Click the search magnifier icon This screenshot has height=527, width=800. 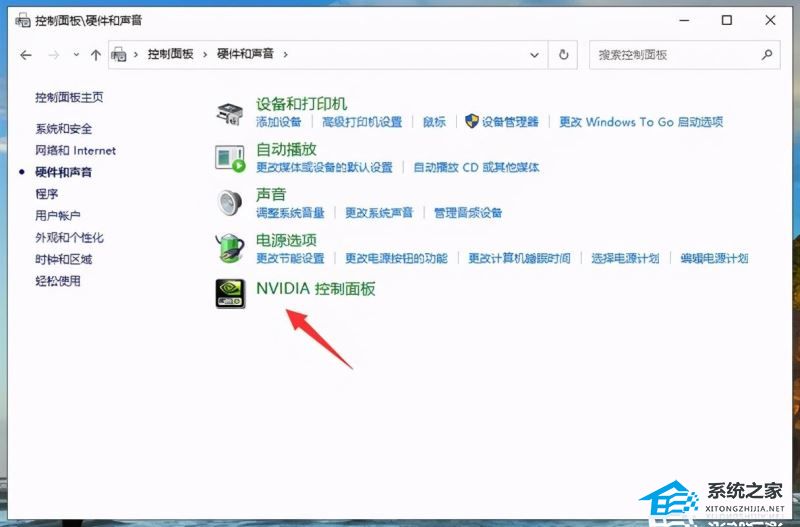click(x=767, y=55)
